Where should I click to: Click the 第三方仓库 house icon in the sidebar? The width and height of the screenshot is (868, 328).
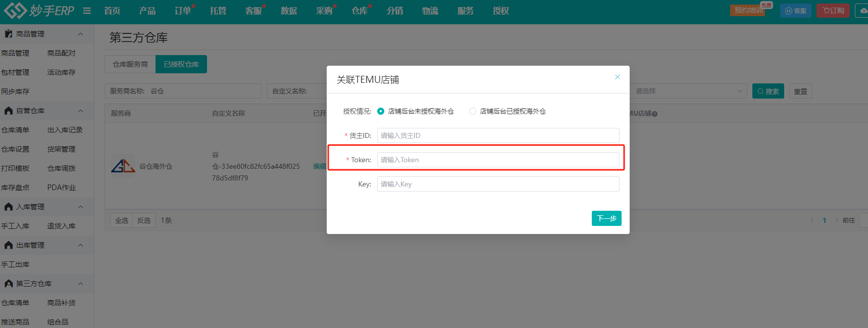9,284
